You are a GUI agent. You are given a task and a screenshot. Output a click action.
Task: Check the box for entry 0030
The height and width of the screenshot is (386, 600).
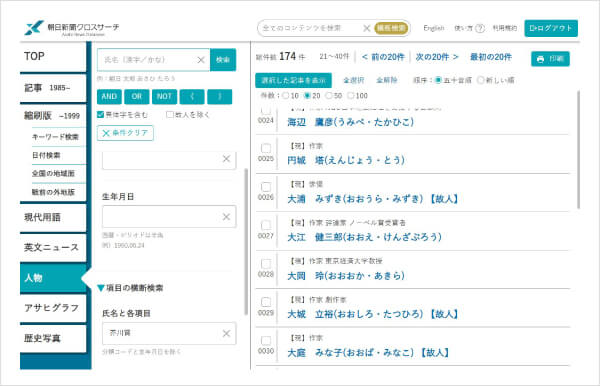tap(266, 340)
